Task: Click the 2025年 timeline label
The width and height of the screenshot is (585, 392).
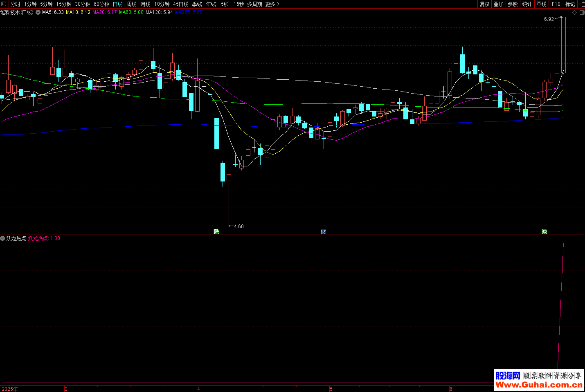Action: 10,389
